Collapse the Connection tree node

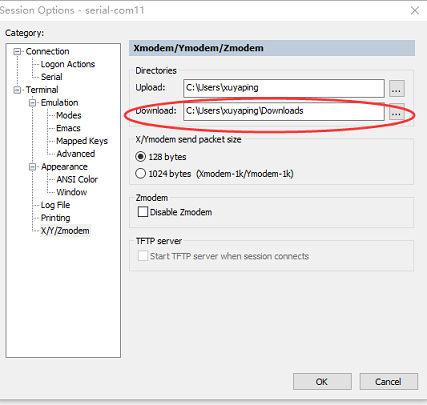tap(17, 52)
